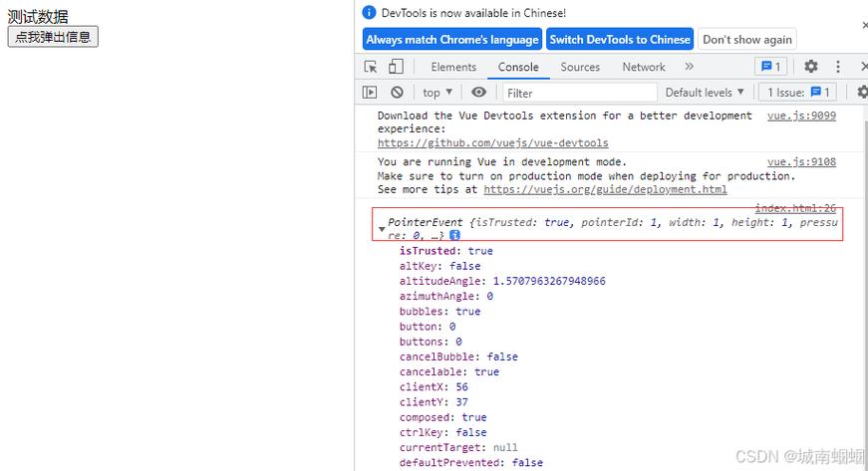Open the Default levels dropdown
The image size is (868, 471).
click(x=705, y=93)
